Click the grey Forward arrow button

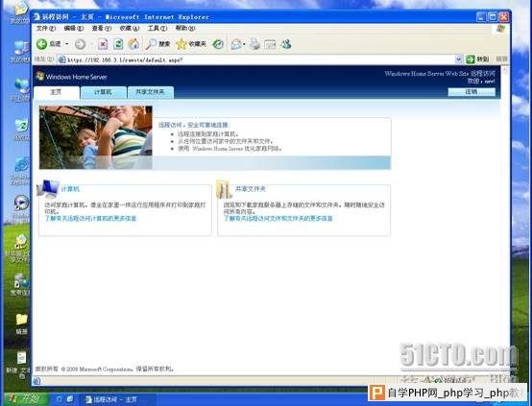(80, 44)
